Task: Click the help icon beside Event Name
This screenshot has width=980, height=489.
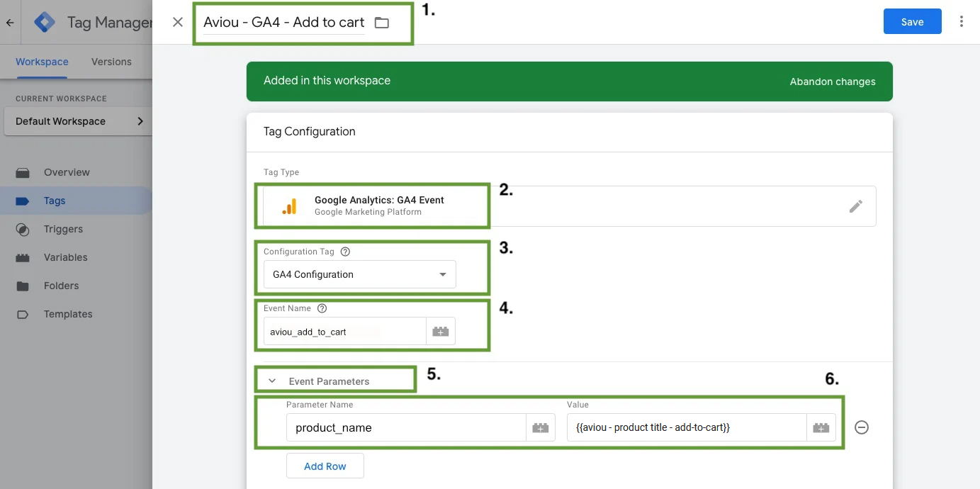Action: tap(322, 308)
